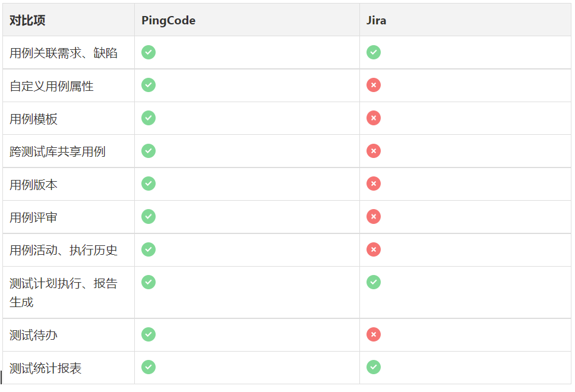Click PingCode green check for 测试待办
The height and width of the screenshot is (392, 575).
[x=149, y=335]
